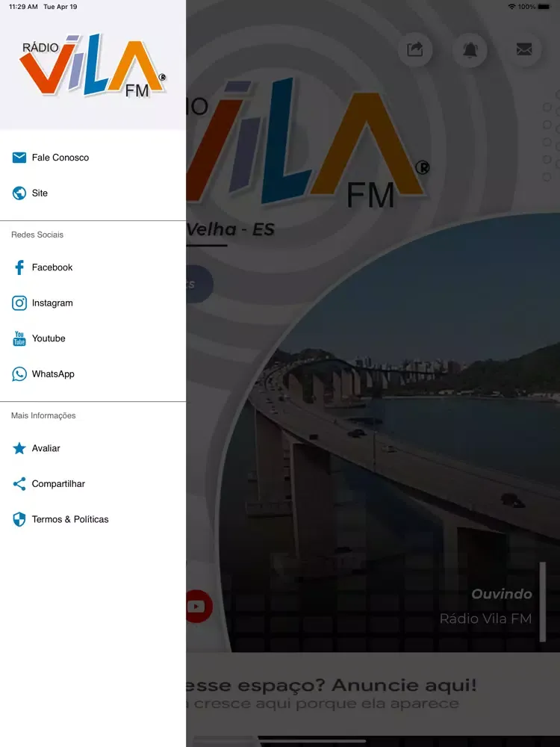
Task: Tap the Rádio Vila FM drawer logo
Action: [x=93, y=65]
